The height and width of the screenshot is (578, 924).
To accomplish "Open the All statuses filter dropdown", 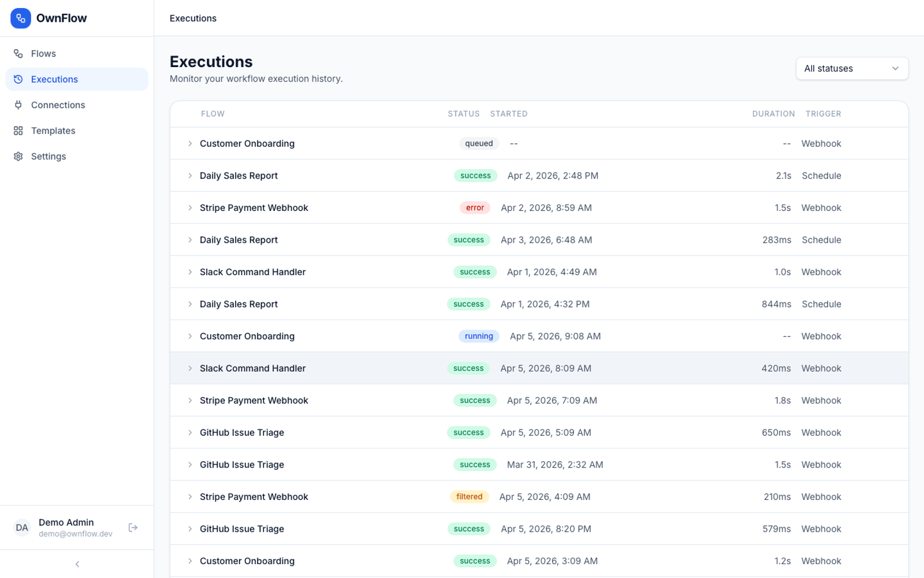I will (x=852, y=68).
